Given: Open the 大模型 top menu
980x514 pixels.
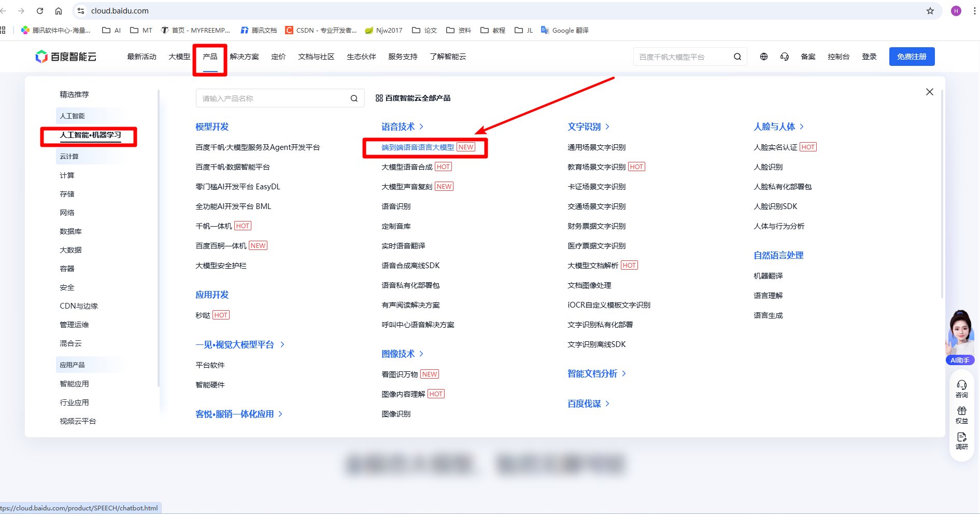Looking at the screenshot, I should (179, 57).
